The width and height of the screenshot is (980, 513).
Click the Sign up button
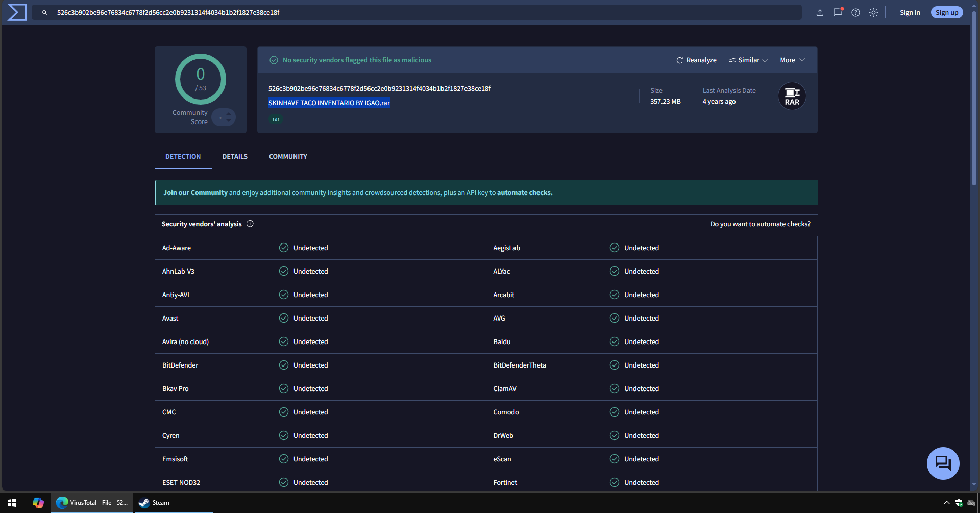click(x=947, y=12)
